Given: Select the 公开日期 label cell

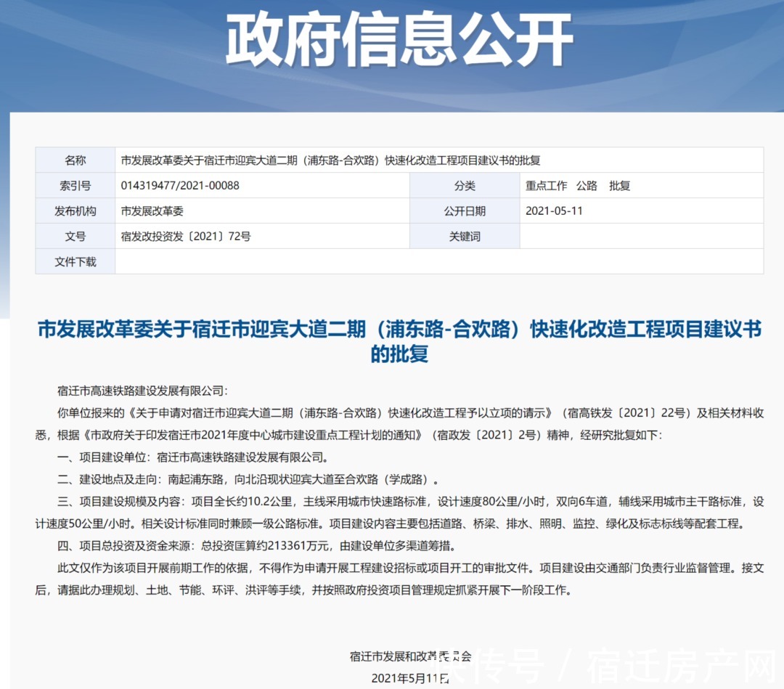Looking at the screenshot, I should (x=465, y=211).
